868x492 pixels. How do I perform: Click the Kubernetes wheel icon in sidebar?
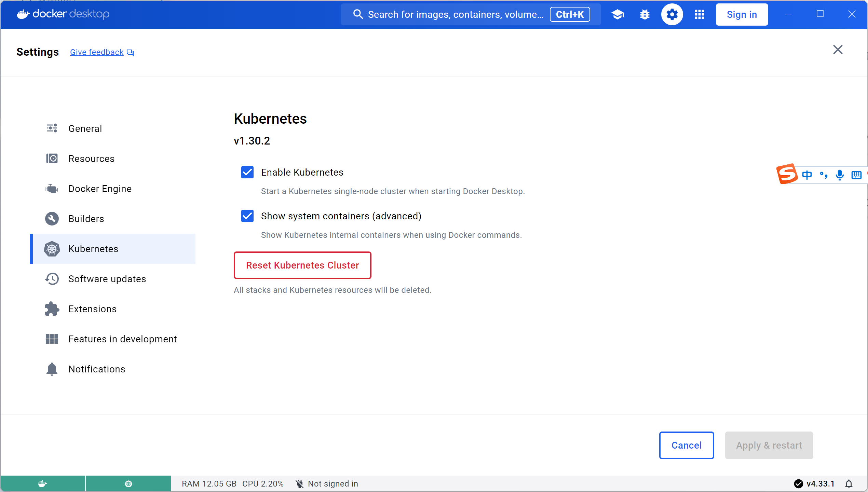click(52, 249)
